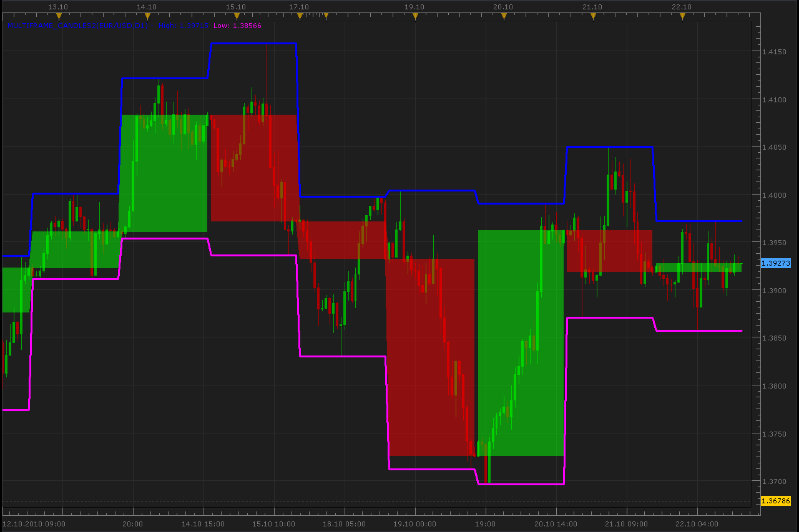Click the 22.10 date label on top axis
799x532 pixels.
pos(682,7)
